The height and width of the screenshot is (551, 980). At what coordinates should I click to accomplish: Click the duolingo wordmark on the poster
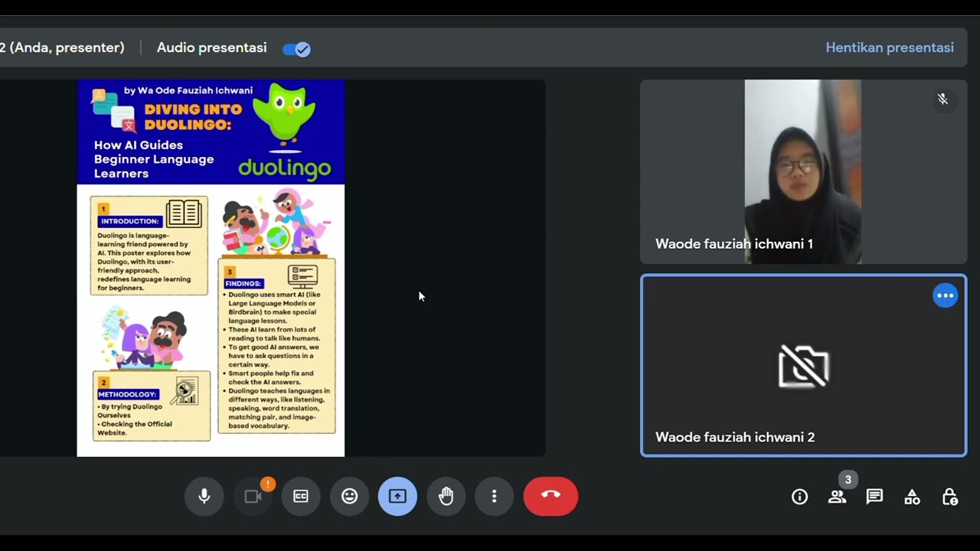coord(285,168)
